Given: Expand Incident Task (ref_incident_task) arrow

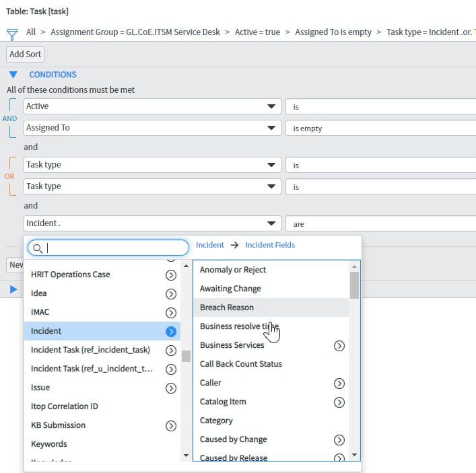Looking at the screenshot, I should (171, 350).
